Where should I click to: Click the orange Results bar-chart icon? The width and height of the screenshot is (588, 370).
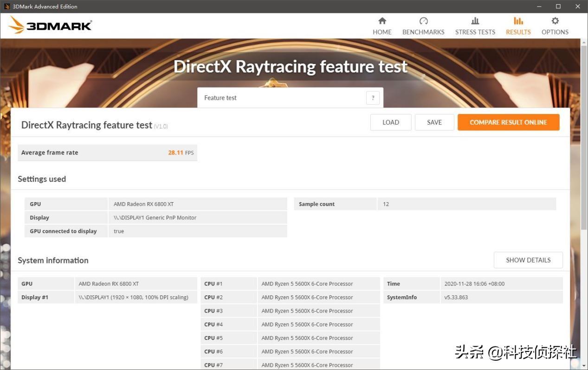tap(518, 21)
